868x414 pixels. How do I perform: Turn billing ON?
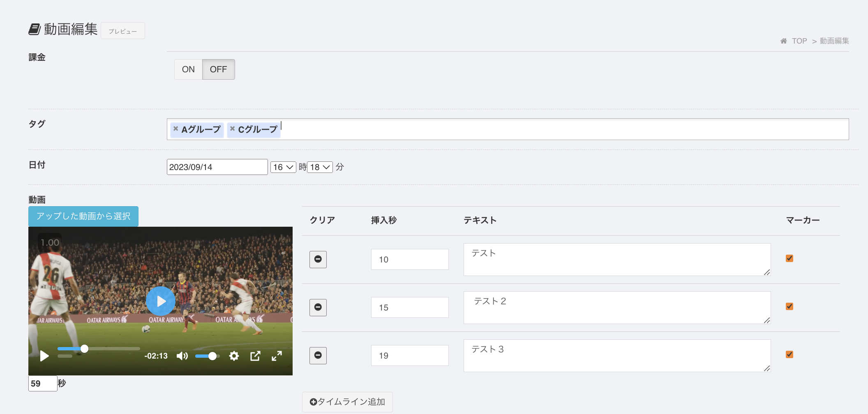click(x=188, y=69)
